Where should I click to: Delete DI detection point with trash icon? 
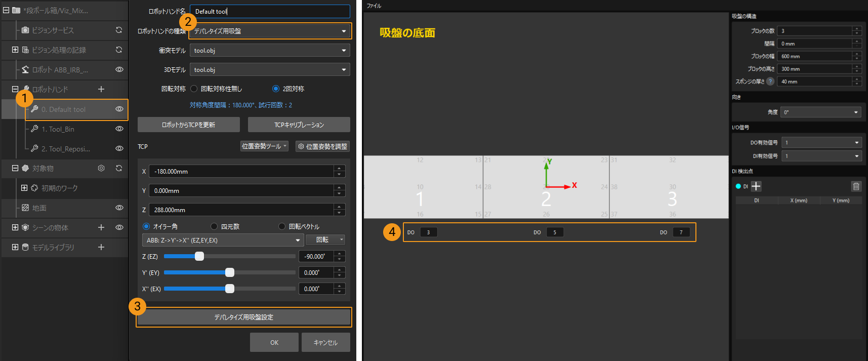click(856, 186)
